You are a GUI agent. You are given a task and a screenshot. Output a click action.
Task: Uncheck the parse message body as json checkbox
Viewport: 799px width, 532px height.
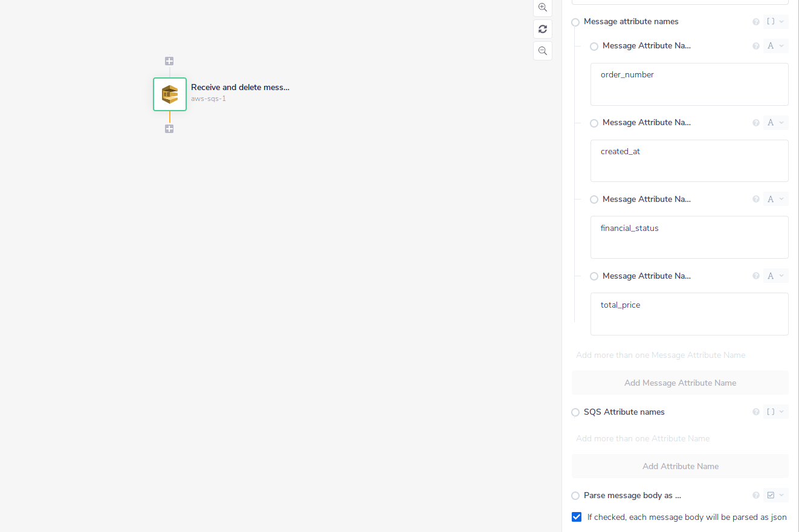pos(577,517)
